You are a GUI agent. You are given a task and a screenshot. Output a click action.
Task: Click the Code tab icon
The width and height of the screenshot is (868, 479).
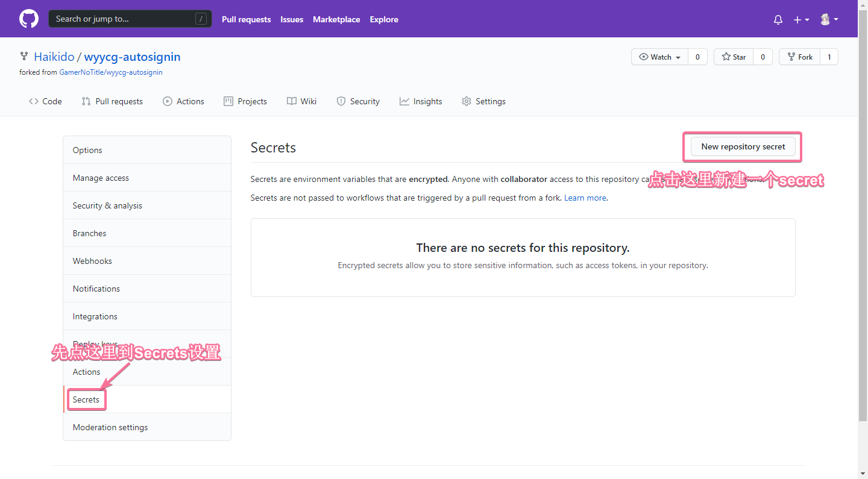coord(34,101)
